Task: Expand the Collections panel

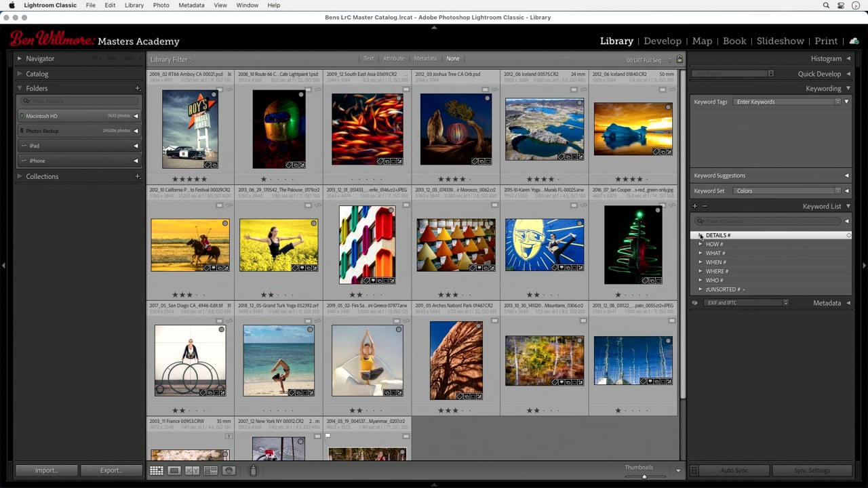Action: pyautogui.click(x=19, y=176)
